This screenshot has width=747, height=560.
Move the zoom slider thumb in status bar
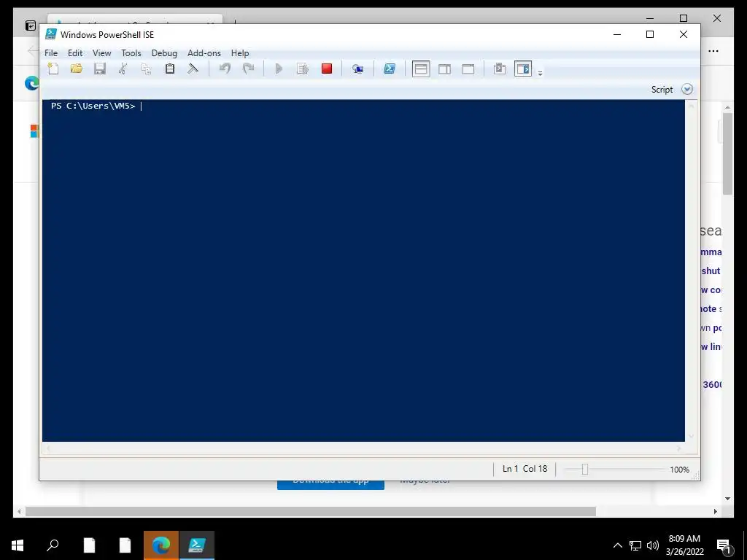coord(585,470)
